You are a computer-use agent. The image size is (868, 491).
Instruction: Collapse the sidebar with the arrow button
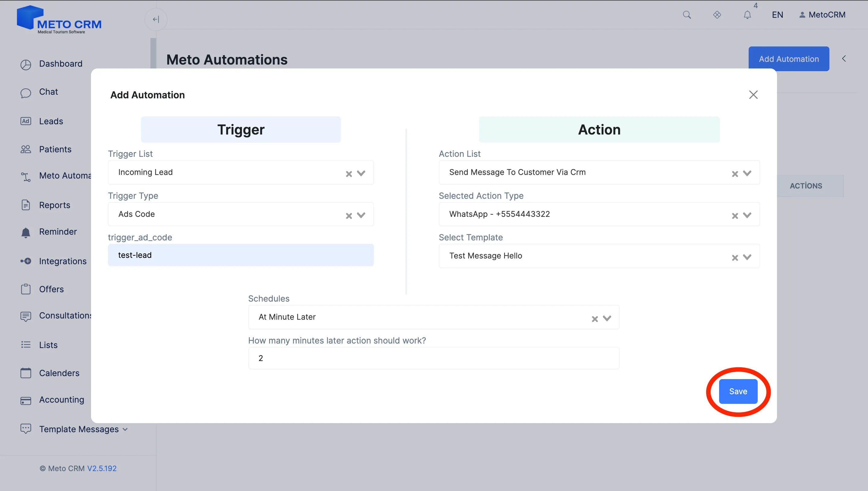click(156, 19)
